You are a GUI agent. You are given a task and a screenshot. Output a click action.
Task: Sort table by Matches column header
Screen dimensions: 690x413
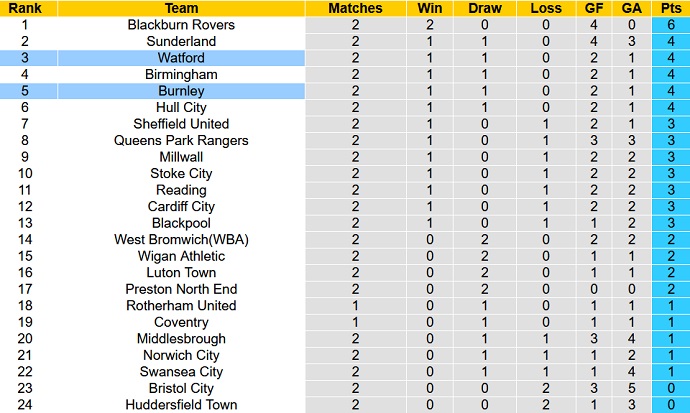(x=355, y=8)
